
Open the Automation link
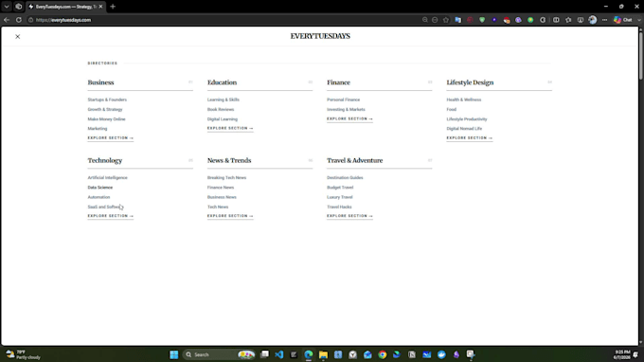coord(98,197)
